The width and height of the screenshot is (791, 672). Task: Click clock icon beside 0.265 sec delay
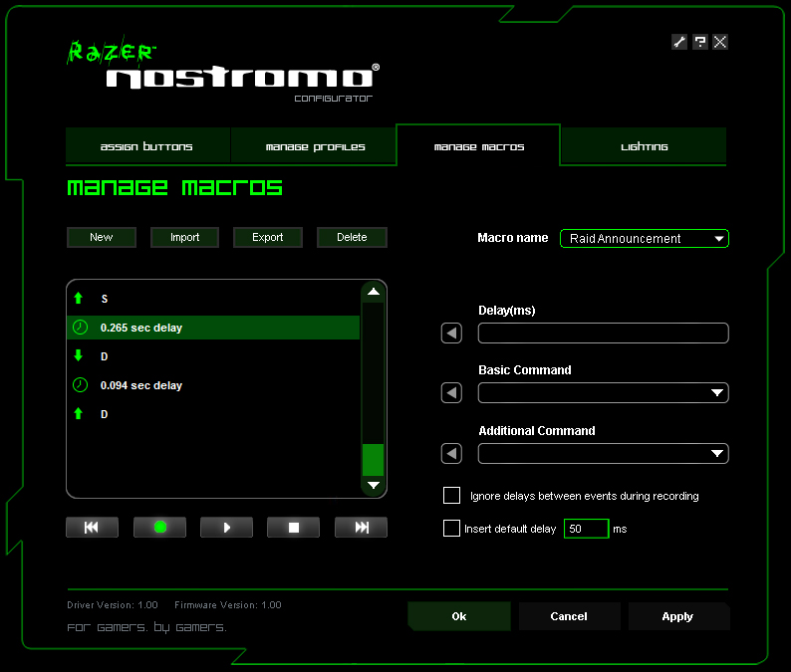click(x=81, y=328)
